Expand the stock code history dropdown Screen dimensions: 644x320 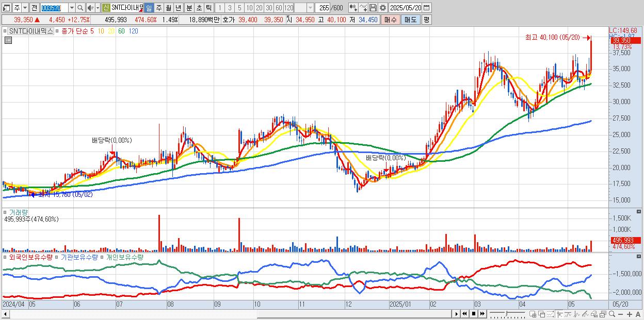point(72,8)
